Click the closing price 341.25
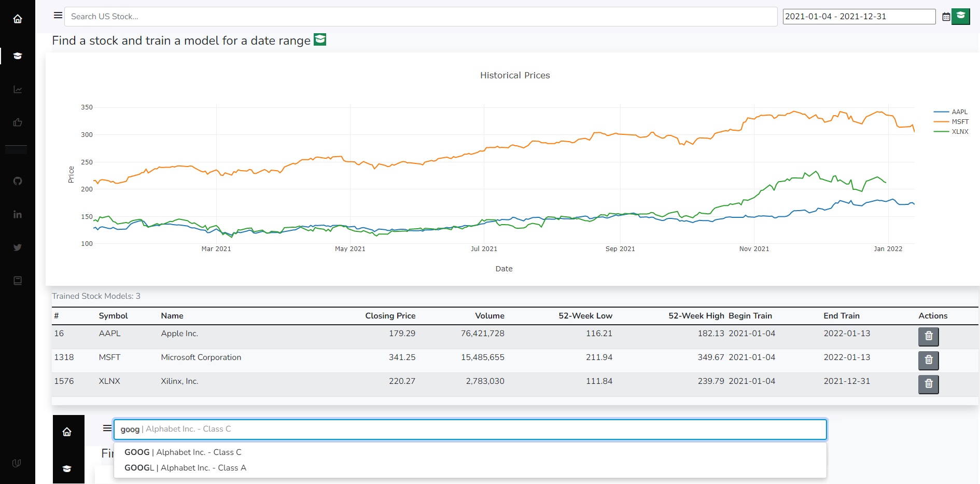The height and width of the screenshot is (484, 980). pyautogui.click(x=402, y=357)
